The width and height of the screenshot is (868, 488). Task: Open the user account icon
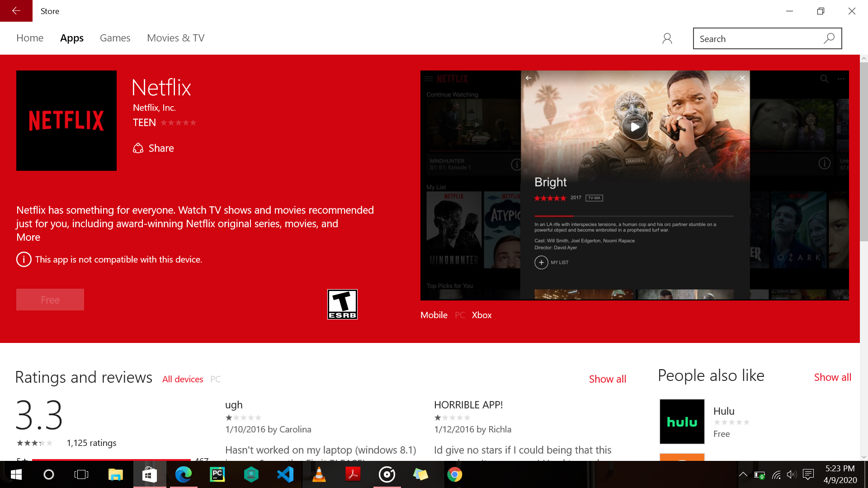tap(667, 38)
